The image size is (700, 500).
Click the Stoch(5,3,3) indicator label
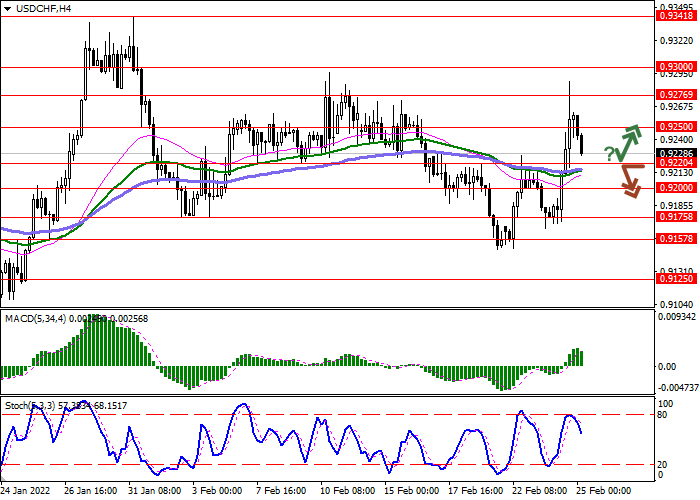point(30,406)
